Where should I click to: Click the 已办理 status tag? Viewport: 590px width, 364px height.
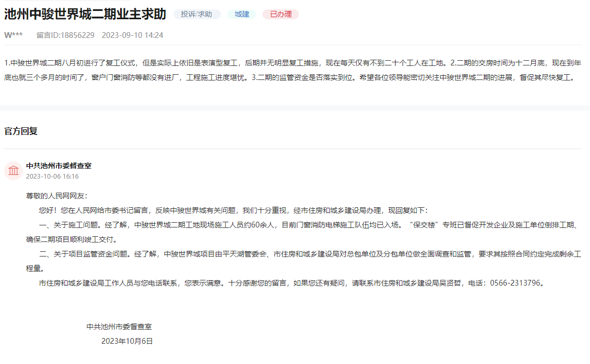(281, 15)
